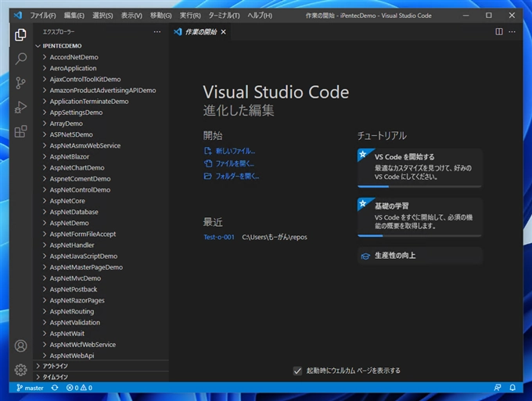Open the Manage gear icon

tap(20, 370)
